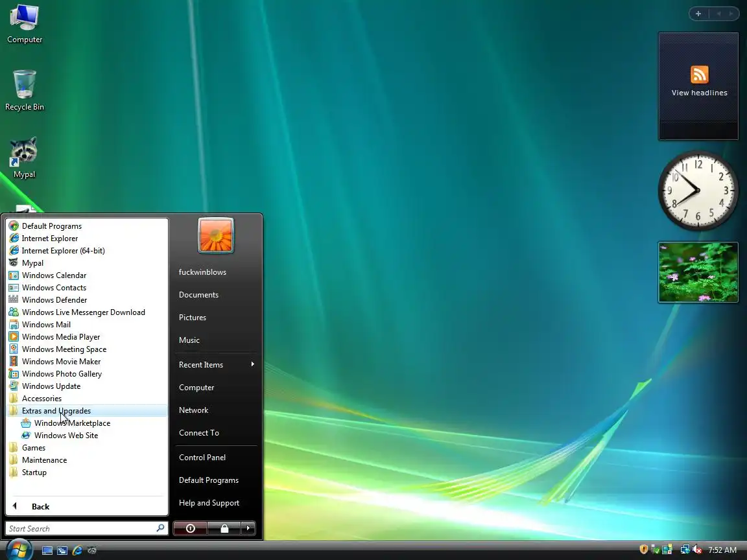Open Default Programs in the programs list
This screenshot has height=560, width=747.
[87, 226]
